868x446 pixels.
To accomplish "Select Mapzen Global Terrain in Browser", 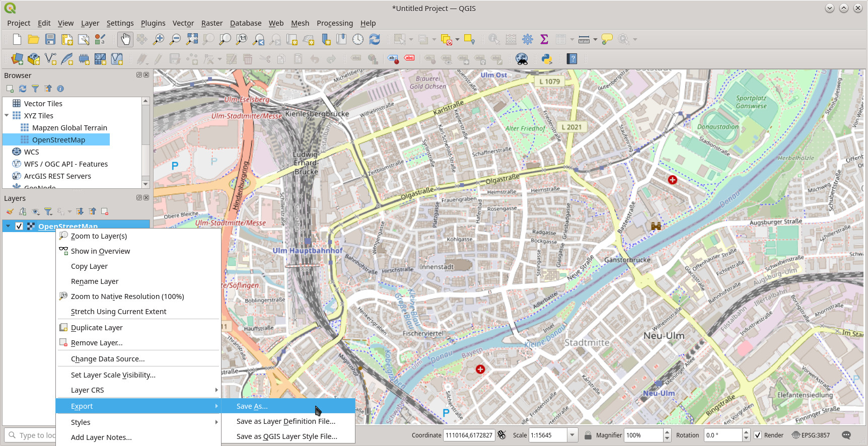I will (69, 127).
